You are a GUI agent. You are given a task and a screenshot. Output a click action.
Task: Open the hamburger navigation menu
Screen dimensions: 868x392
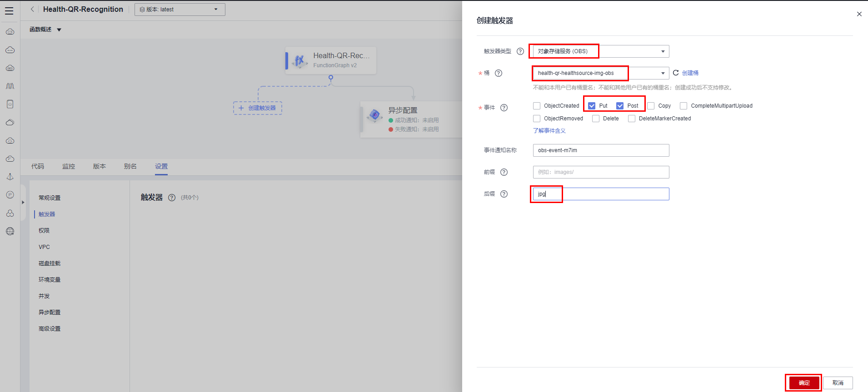9,11
